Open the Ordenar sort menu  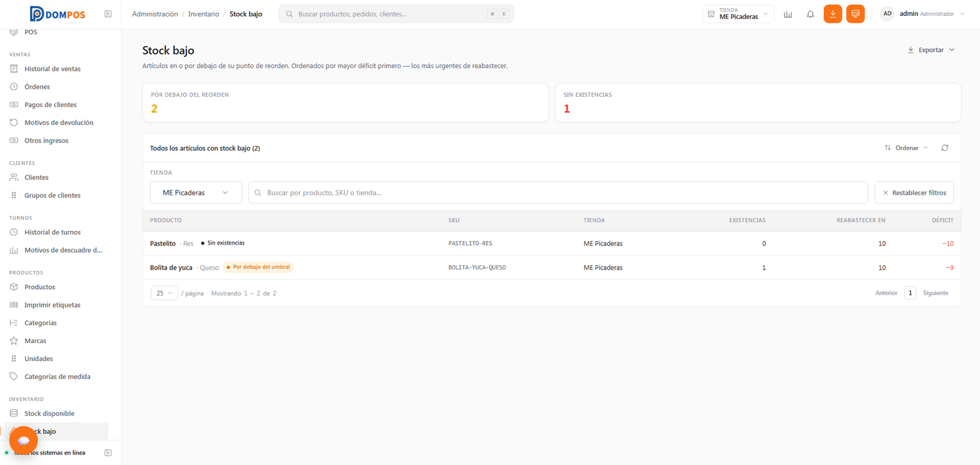click(907, 148)
